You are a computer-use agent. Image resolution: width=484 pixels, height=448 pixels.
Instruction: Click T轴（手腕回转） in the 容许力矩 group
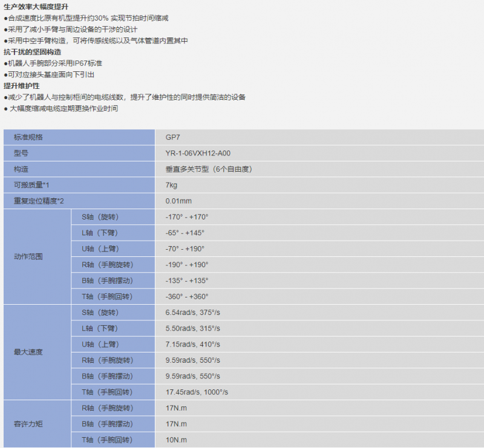(x=113, y=440)
